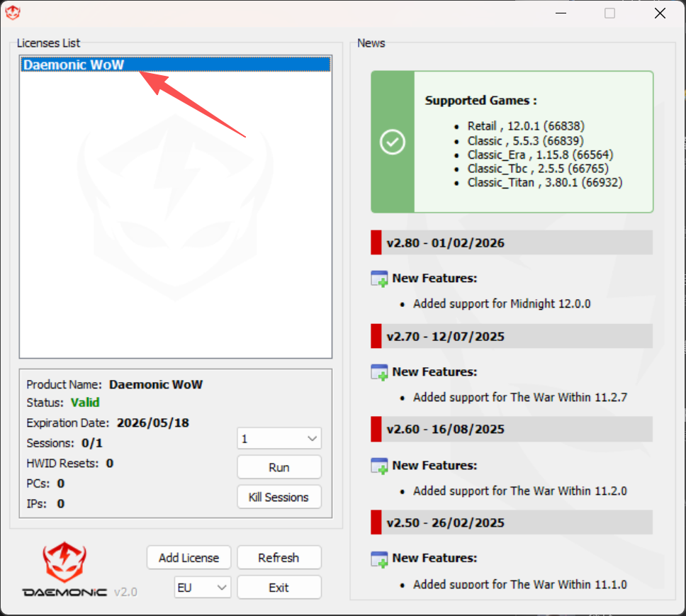Viewport: 686px width, 616px height.
Task: Click the Valid status text
Action: point(85,403)
